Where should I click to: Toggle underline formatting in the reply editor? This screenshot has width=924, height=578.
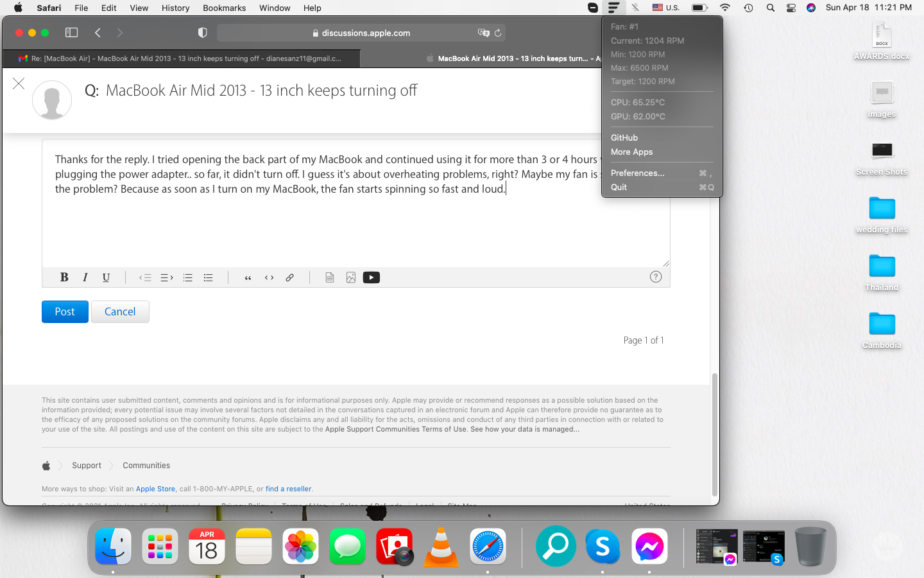click(106, 277)
